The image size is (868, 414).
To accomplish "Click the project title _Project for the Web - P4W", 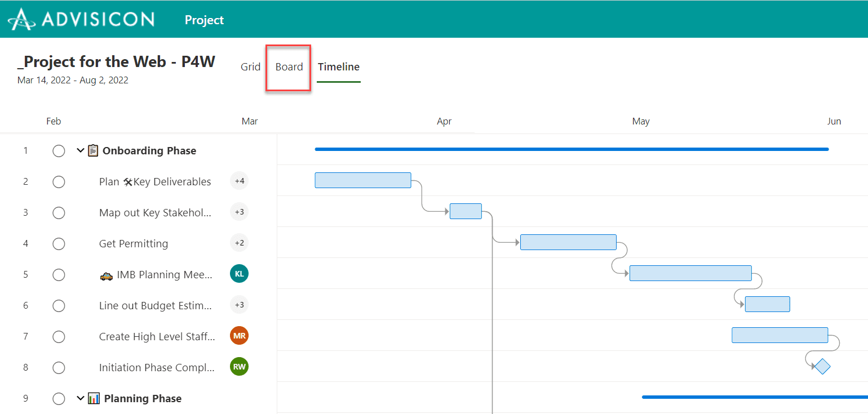I will tap(116, 61).
